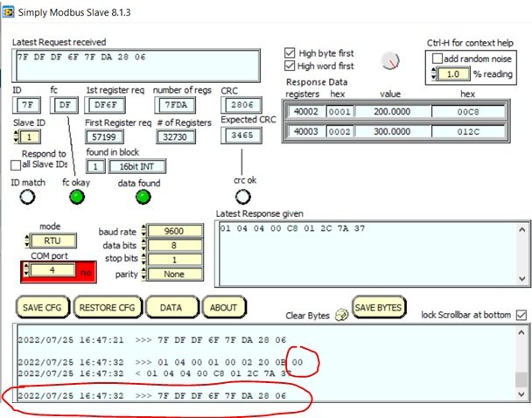Click the 300.0000 value cell
Image resolution: width=532 pixels, height=418 pixels.
click(393, 131)
